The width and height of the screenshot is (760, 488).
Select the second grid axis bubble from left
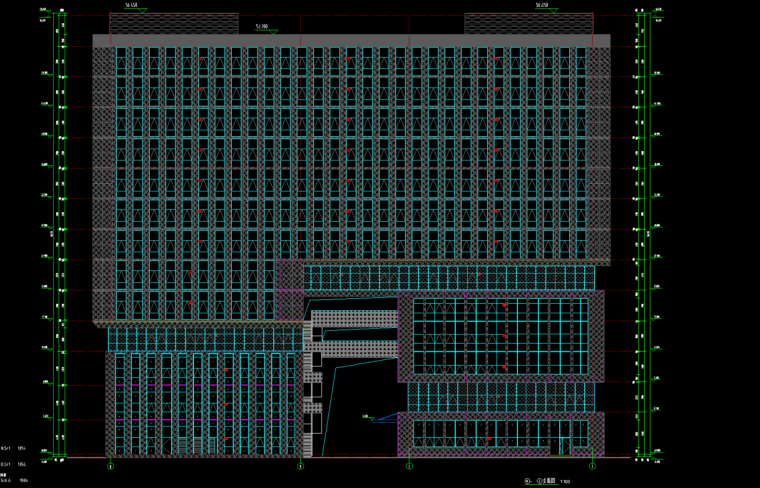tap(301, 465)
